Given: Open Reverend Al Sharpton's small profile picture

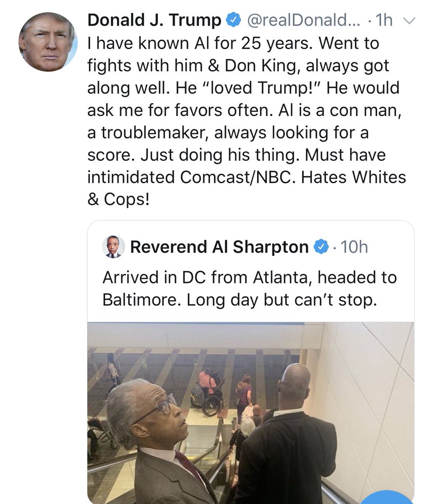Looking at the screenshot, I should coord(113,247).
